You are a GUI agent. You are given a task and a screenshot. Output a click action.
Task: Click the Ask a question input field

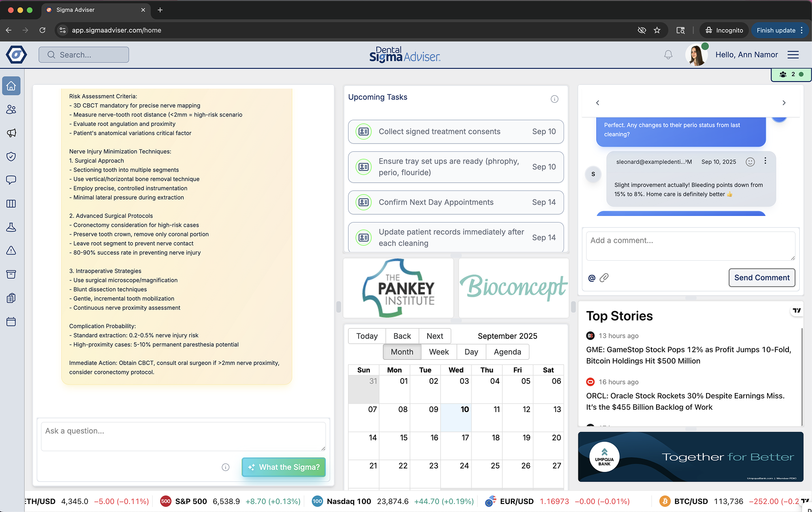pyautogui.click(x=183, y=435)
